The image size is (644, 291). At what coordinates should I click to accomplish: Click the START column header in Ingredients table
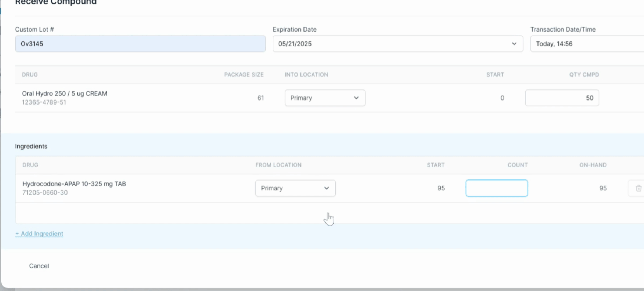pos(435,165)
